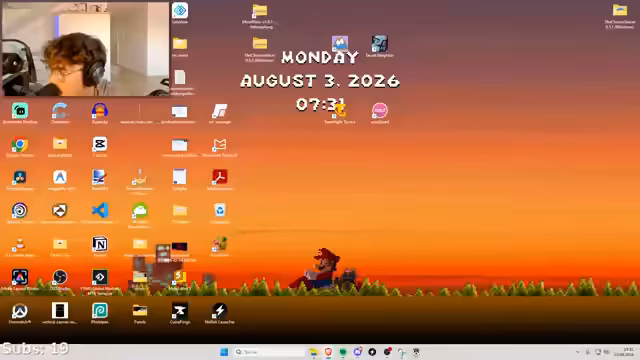Image resolution: width=640 pixels, height=360 pixels.
Task: Open the Google Chrome desktop shortcut
Action: click(20, 145)
